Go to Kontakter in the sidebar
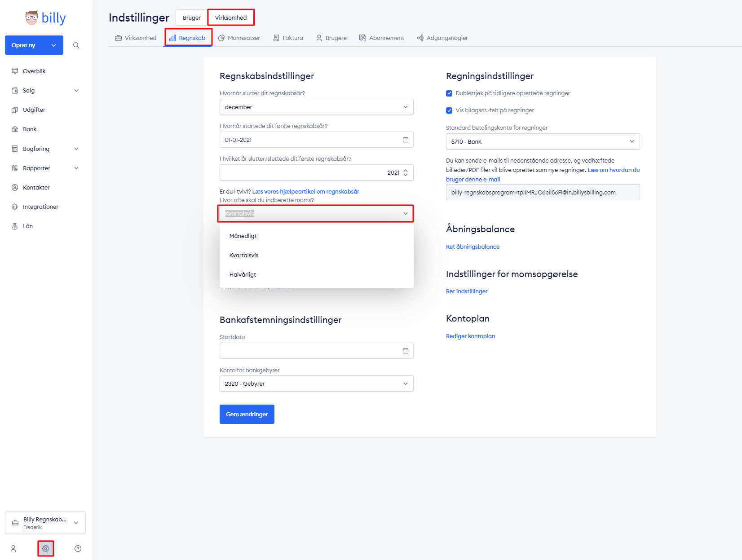 point(36,188)
